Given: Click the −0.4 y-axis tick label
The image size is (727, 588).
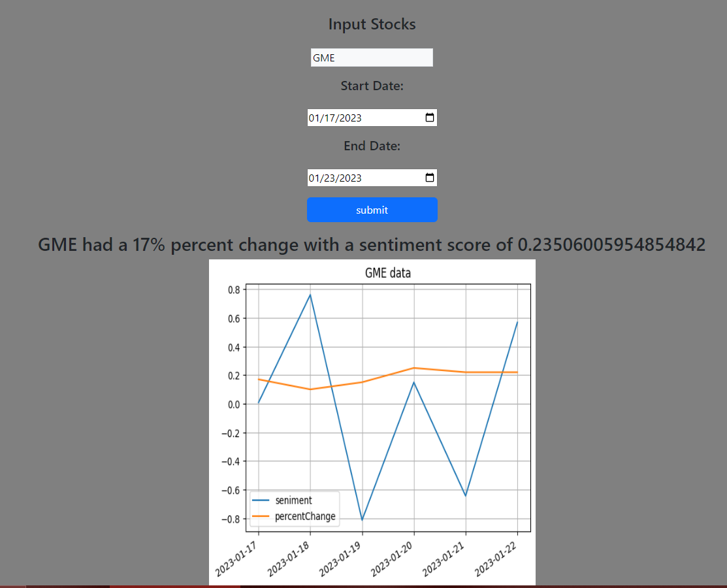Looking at the screenshot, I should tap(231, 461).
